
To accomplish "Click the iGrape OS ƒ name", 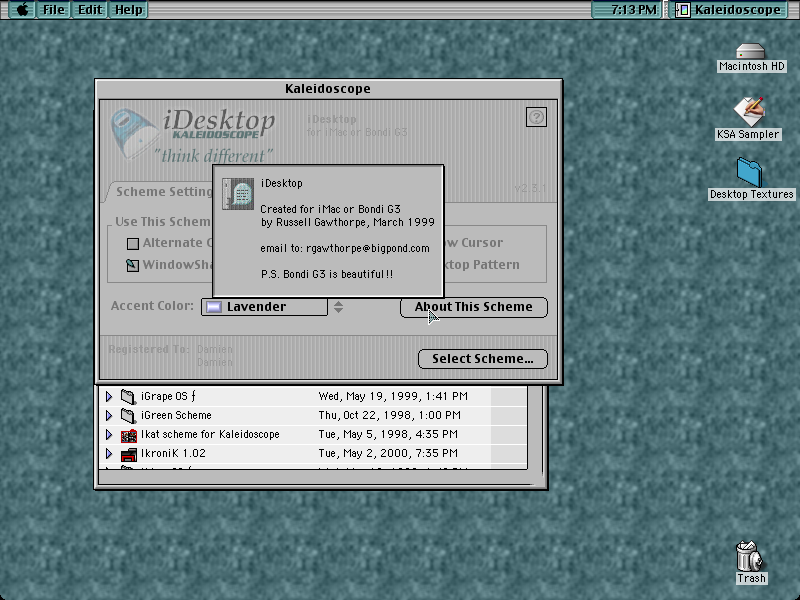I will [168, 396].
